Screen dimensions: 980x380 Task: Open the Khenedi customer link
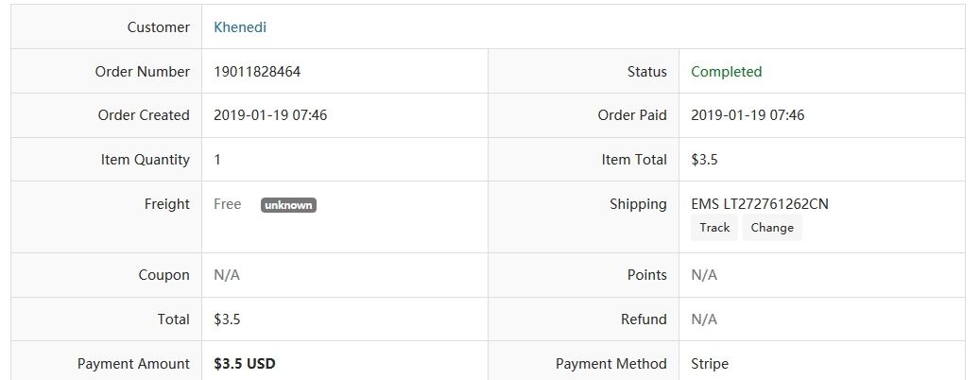pyautogui.click(x=240, y=27)
